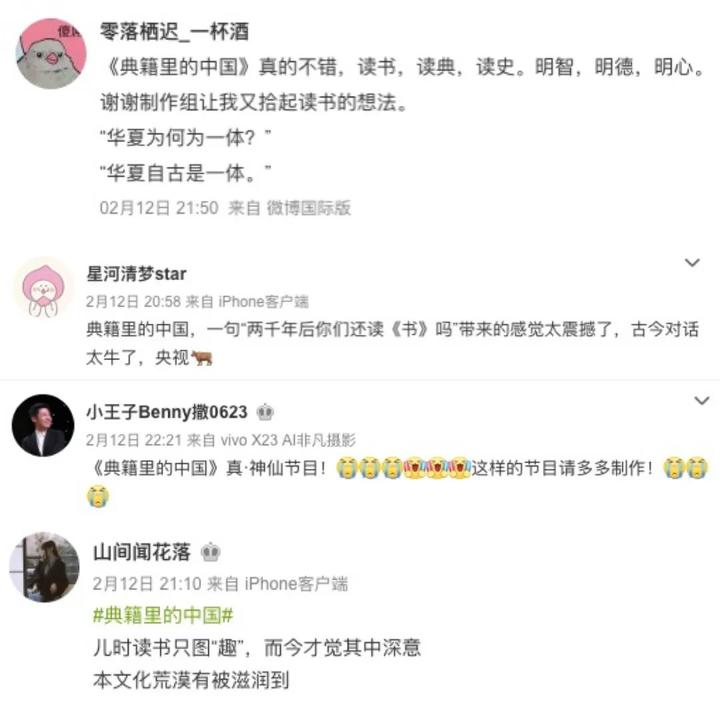Screen dimensions: 720x701
Task: Open the bird avatar of 零落栖迟_一杯酒
Action: (x=51, y=53)
